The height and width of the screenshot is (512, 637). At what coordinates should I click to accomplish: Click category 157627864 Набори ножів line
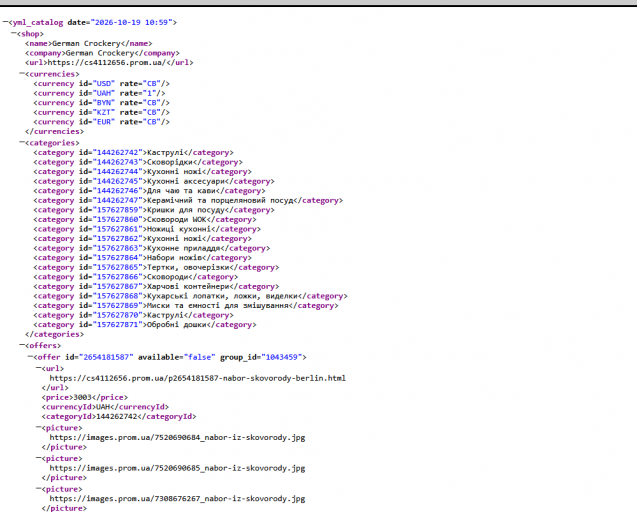coord(143,258)
